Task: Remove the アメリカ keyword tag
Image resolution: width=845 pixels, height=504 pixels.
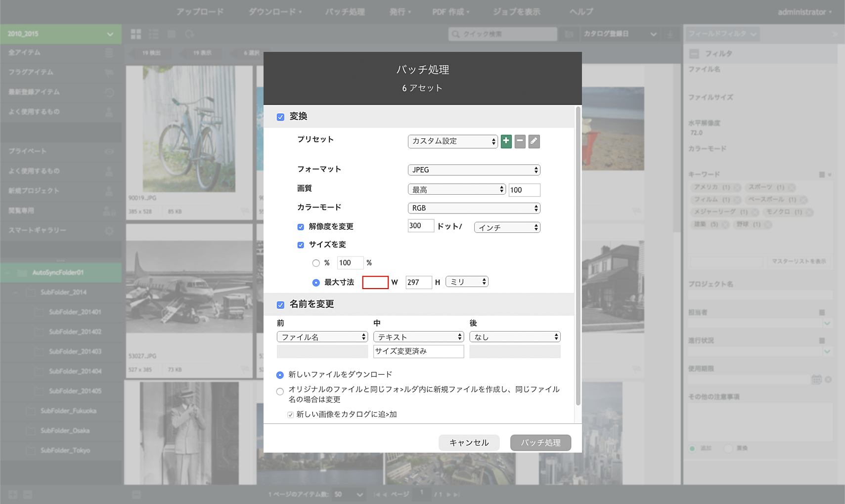Action: coord(737,187)
